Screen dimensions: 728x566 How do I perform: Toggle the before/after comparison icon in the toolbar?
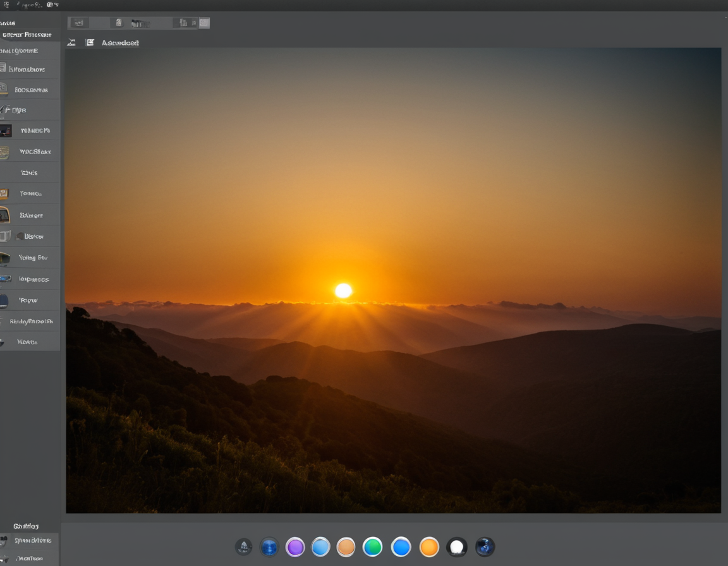pyautogui.click(x=183, y=23)
